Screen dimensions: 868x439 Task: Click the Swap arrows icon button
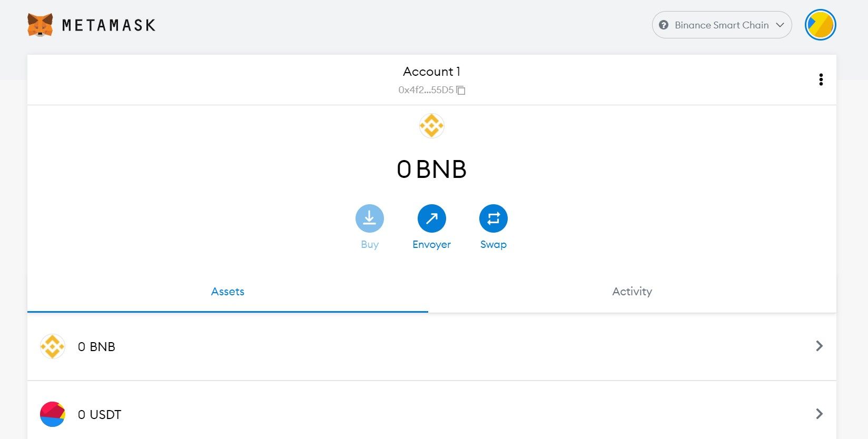coord(493,218)
